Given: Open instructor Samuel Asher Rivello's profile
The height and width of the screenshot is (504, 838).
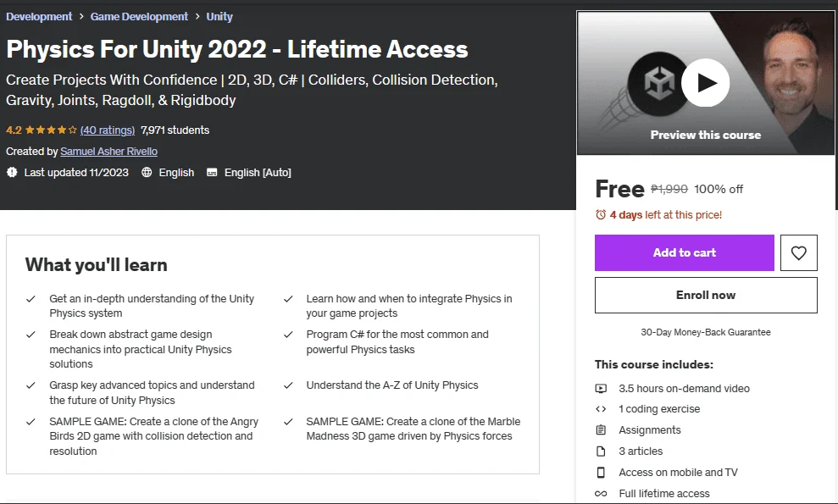Looking at the screenshot, I should 109,152.
